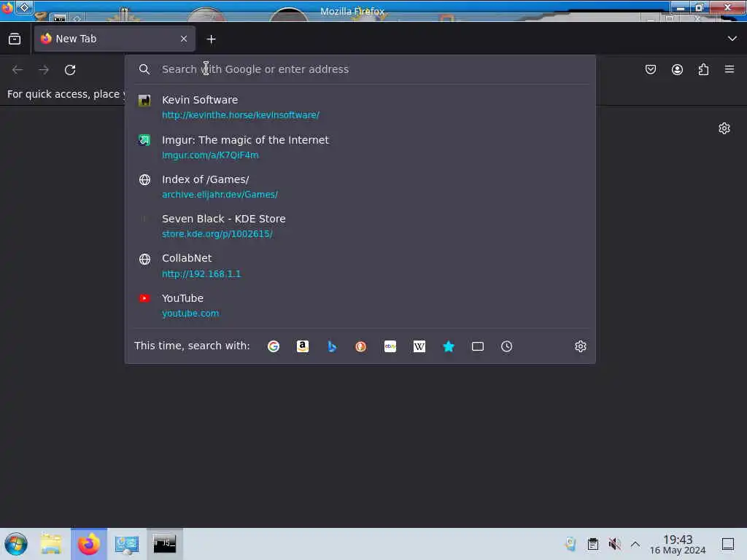Image resolution: width=747 pixels, height=560 pixels.
Task: Expand the list all tabs chevron
Action: point(732,39)
